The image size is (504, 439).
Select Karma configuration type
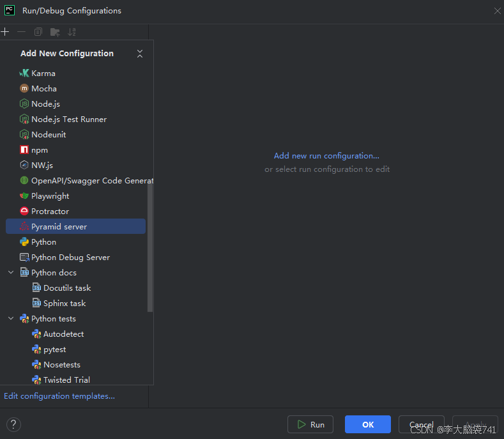[x=75, y=73]
